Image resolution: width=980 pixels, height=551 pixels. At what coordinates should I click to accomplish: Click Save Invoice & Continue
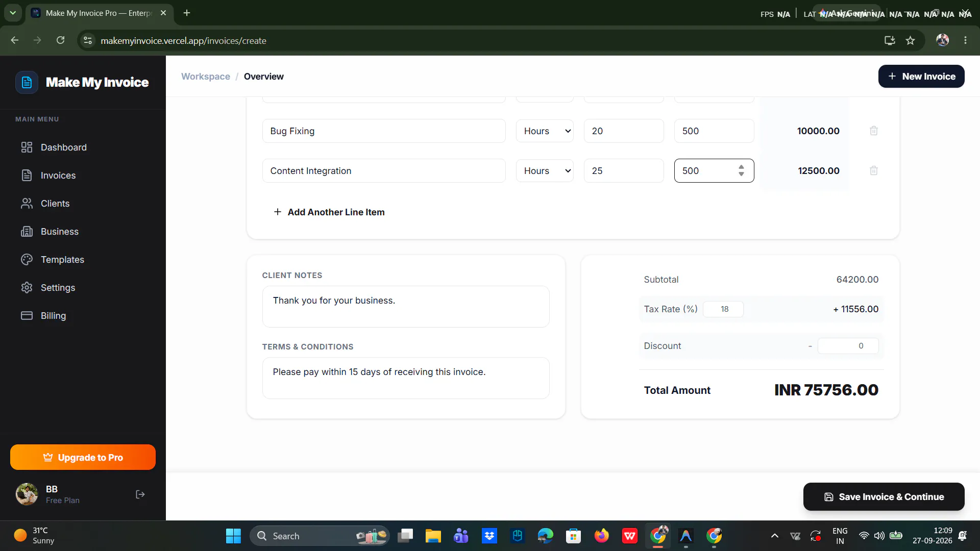[x=884, y=497]
